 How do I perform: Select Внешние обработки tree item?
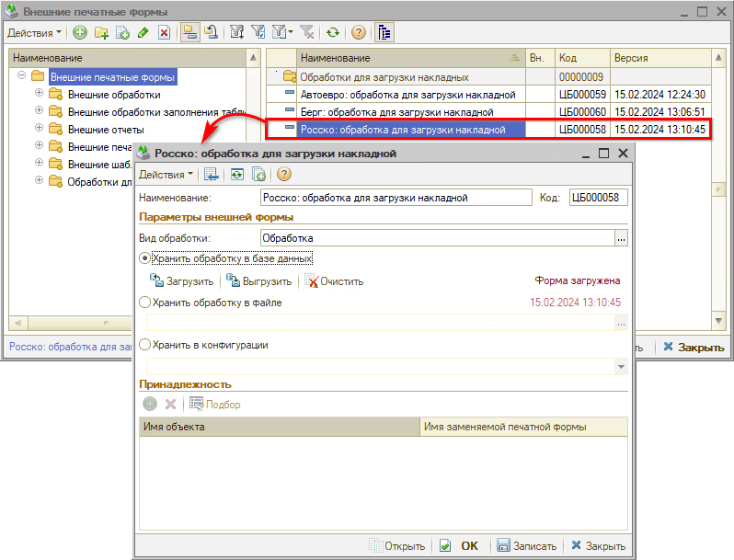coord(114,95)
